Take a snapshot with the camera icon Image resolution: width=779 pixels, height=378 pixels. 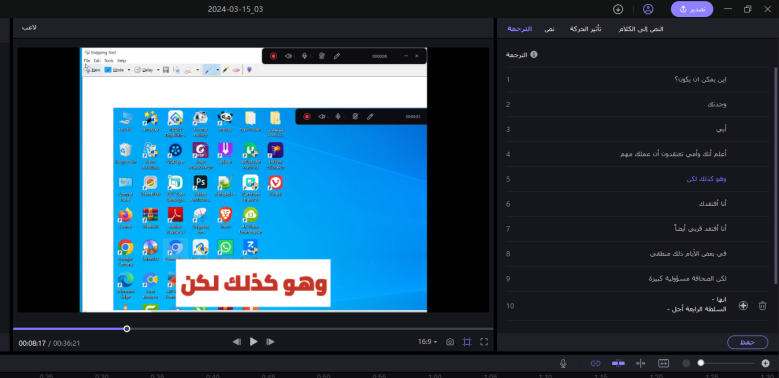pos(450,342)
